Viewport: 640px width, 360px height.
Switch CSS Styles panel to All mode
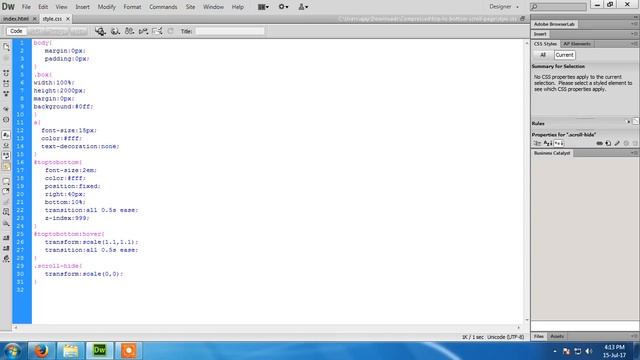click(x=542, y=55)
